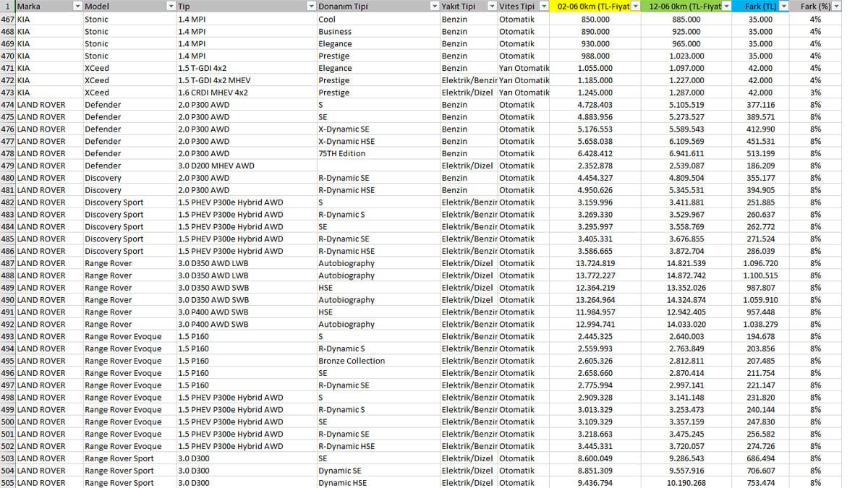Open the Fark (%) filter dropdown
This screenshot has width=868, height=488.
click(837, 6)
